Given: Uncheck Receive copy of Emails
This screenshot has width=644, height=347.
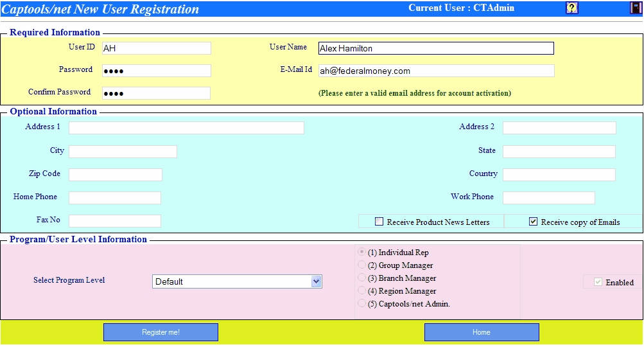Looking at the screenshot, I should (x=533, y=222).
